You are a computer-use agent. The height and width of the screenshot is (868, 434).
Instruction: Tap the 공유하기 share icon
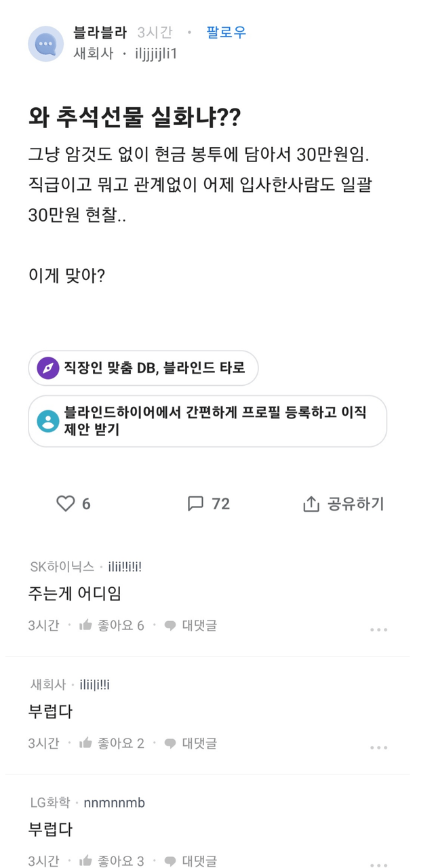pos(311,504)
